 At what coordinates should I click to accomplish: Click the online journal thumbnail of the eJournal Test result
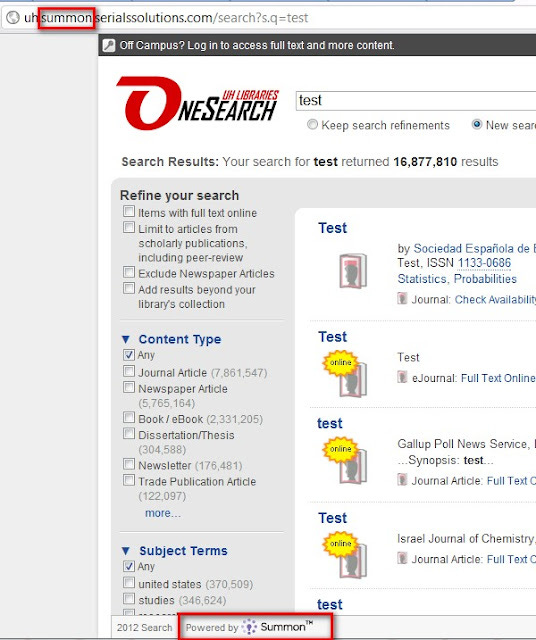tap(345, 373)
